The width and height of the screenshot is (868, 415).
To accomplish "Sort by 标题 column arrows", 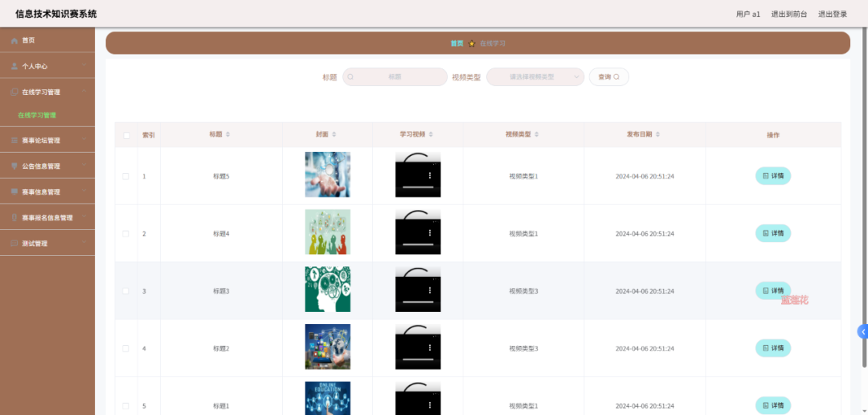I will (x=227, y=134).
